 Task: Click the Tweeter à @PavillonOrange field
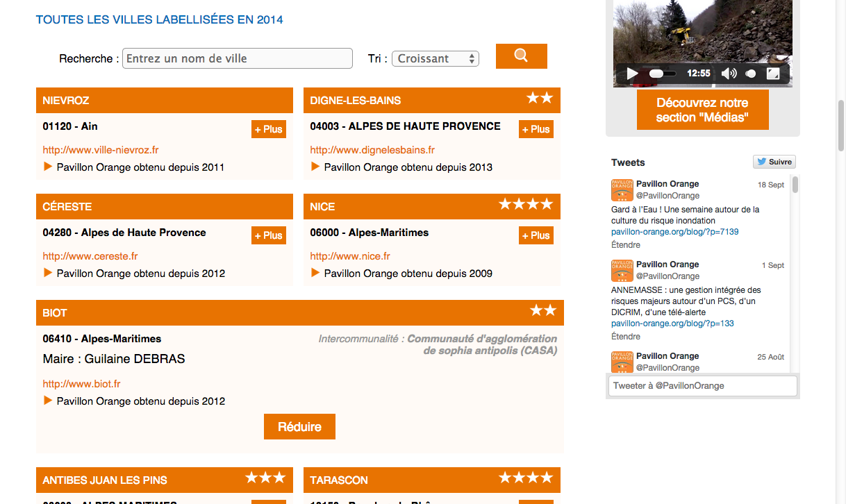tap(702, 385)
